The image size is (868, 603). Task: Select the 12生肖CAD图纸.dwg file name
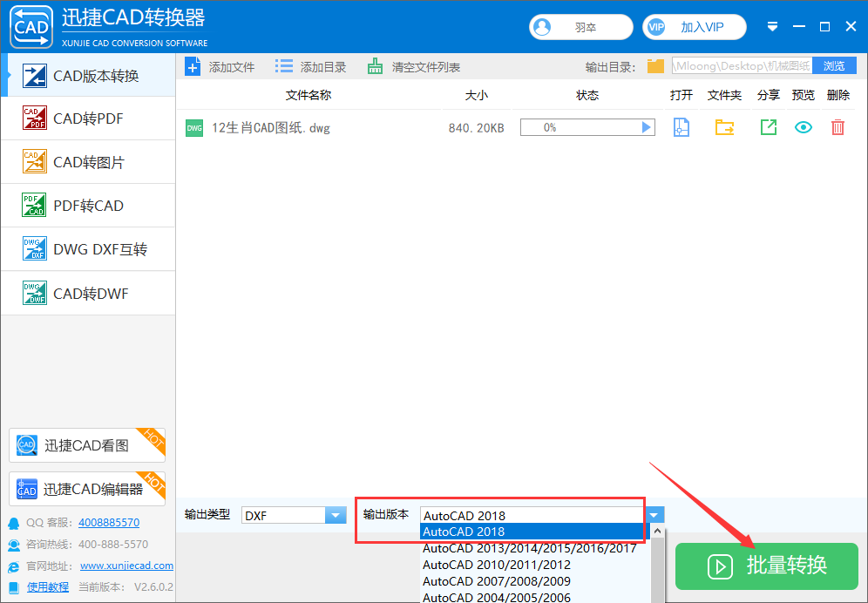tap(271, 128)
